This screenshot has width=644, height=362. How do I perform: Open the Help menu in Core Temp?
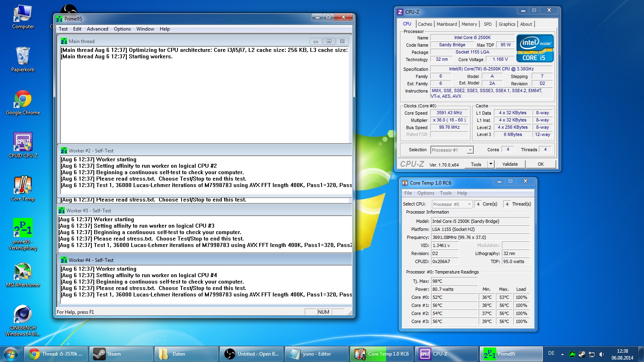coord(462,193)
